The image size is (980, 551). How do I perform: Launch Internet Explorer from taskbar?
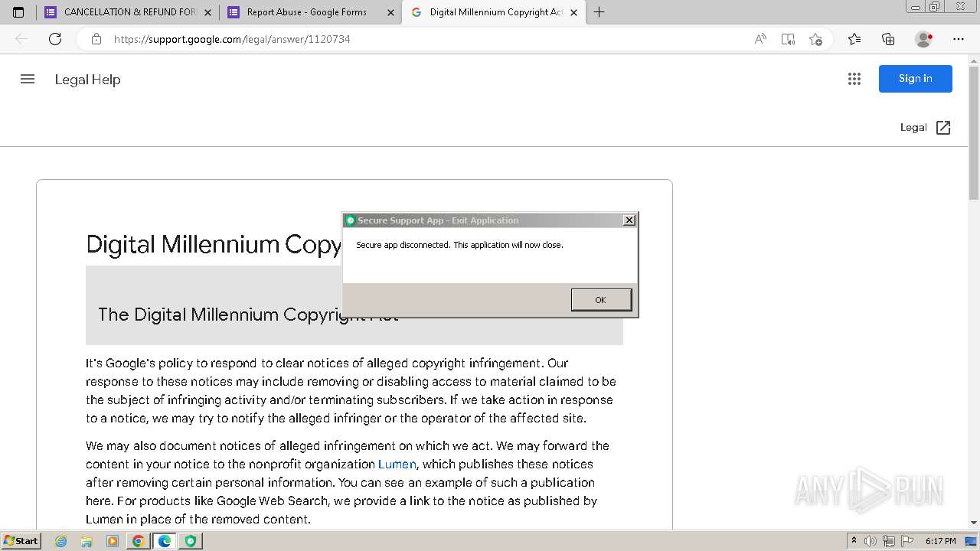point(61,541)
